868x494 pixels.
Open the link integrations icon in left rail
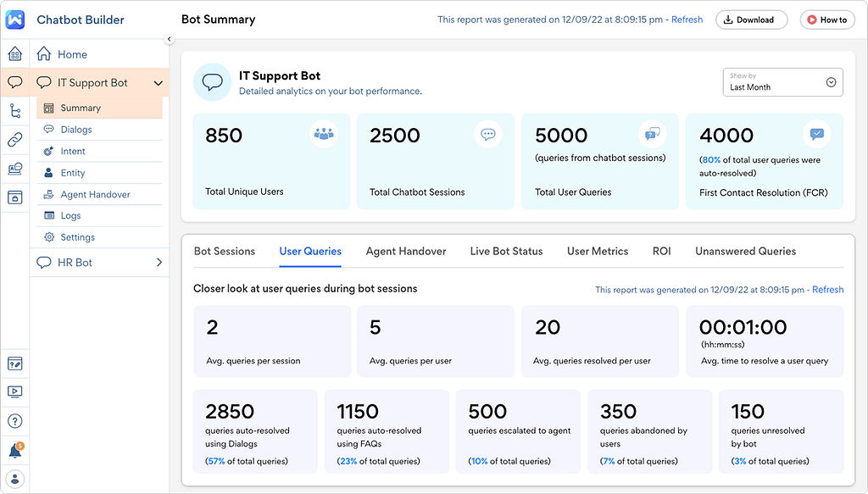tap(14, 140)
